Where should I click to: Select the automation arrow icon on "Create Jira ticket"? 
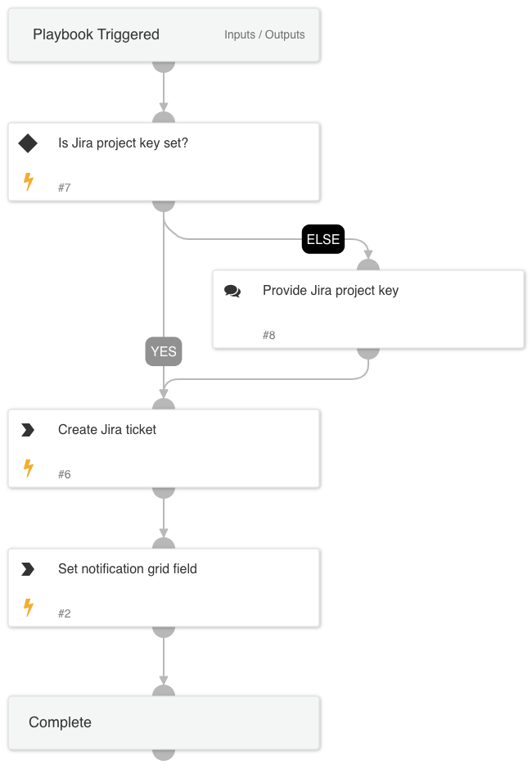point(28,429)
